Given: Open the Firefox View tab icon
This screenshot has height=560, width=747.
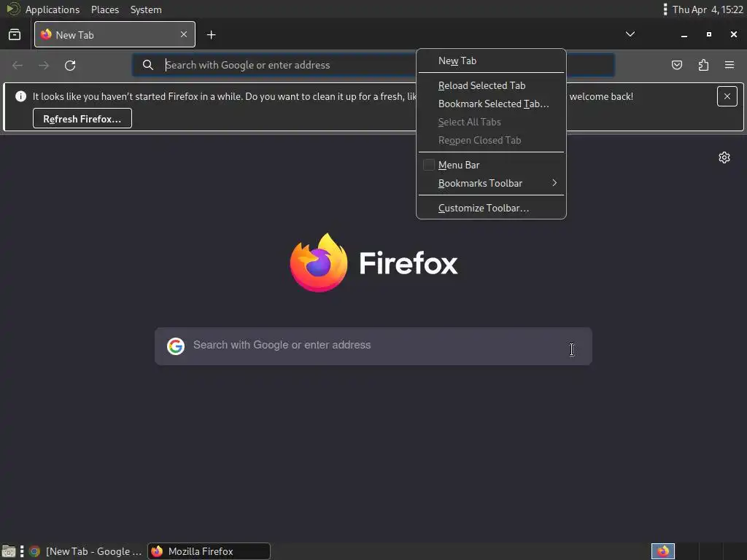Looking at the screenshot, I should (x=15, y=34).
